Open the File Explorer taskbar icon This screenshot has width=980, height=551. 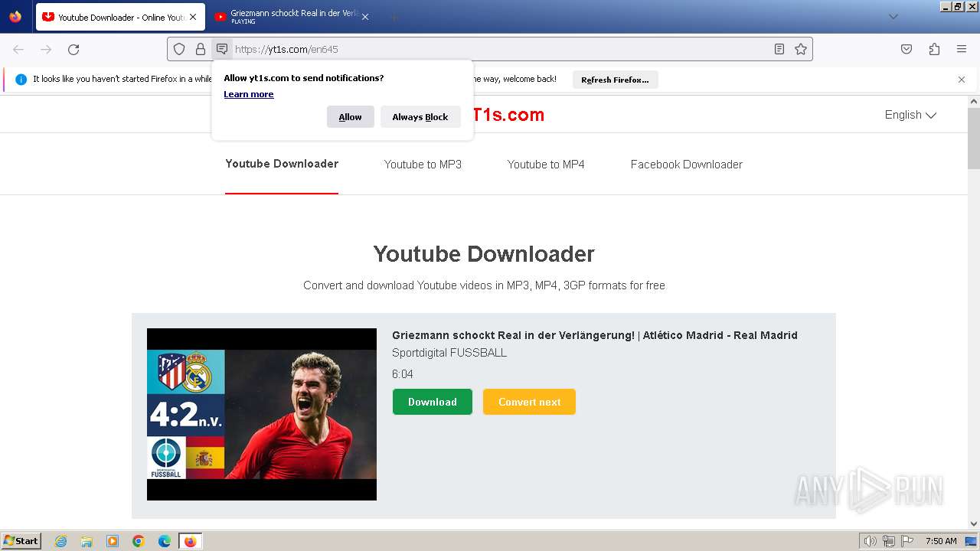[87, 541]
